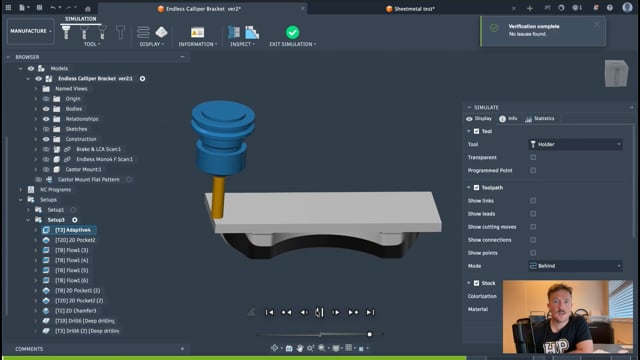
Task: Switch to the Info tab
Action: coord(508,119)
